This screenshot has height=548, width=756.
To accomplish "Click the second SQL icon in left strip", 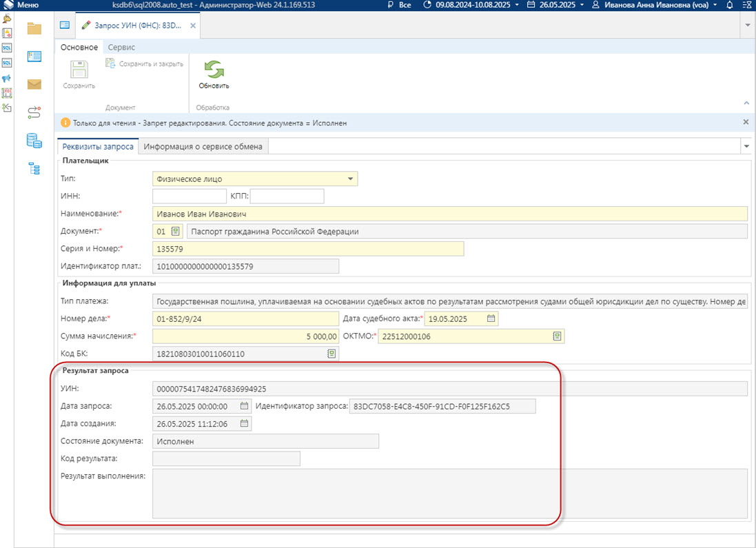I will click(x=7, y=63).
